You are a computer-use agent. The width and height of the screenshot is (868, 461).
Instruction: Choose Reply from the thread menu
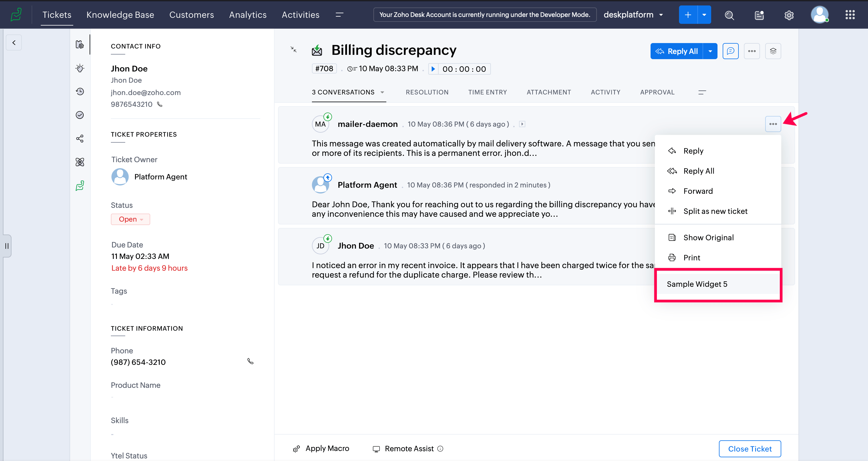718,151
